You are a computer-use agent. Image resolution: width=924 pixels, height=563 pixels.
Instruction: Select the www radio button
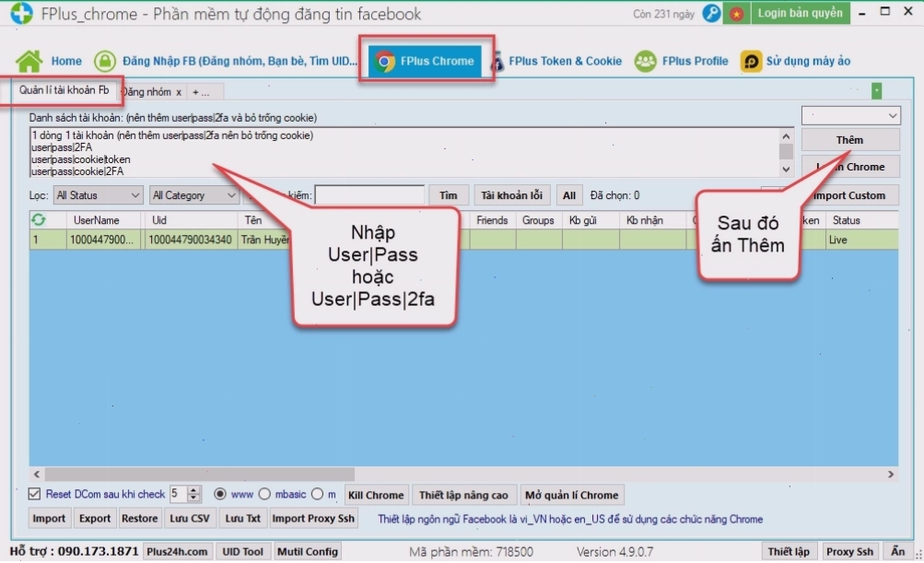220,494
